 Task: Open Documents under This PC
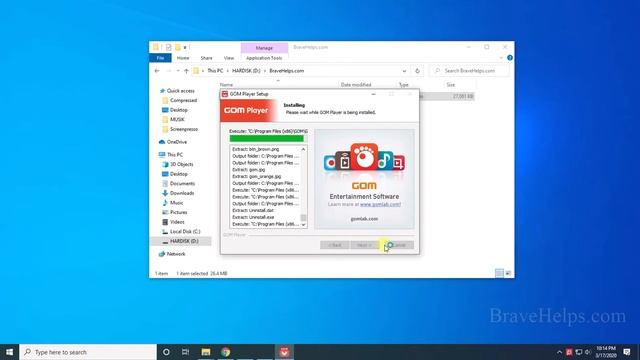tap(182, 183)
